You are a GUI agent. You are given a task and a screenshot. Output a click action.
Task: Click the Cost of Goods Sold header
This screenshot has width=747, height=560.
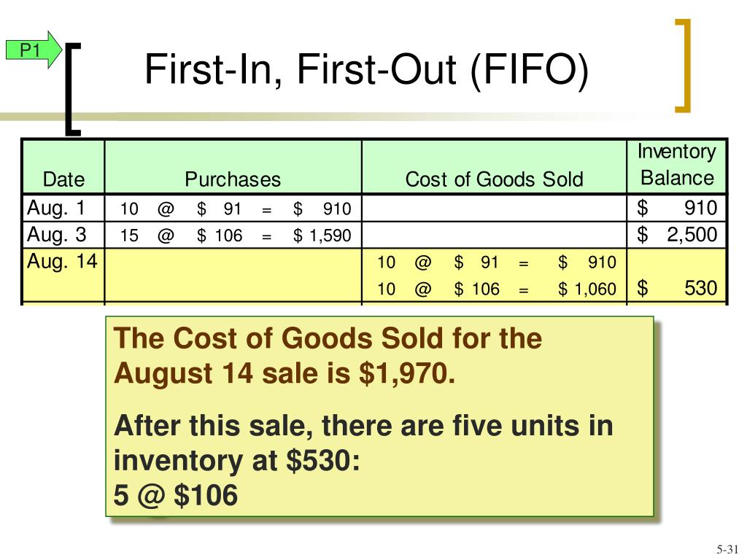(x=494, y=179)
